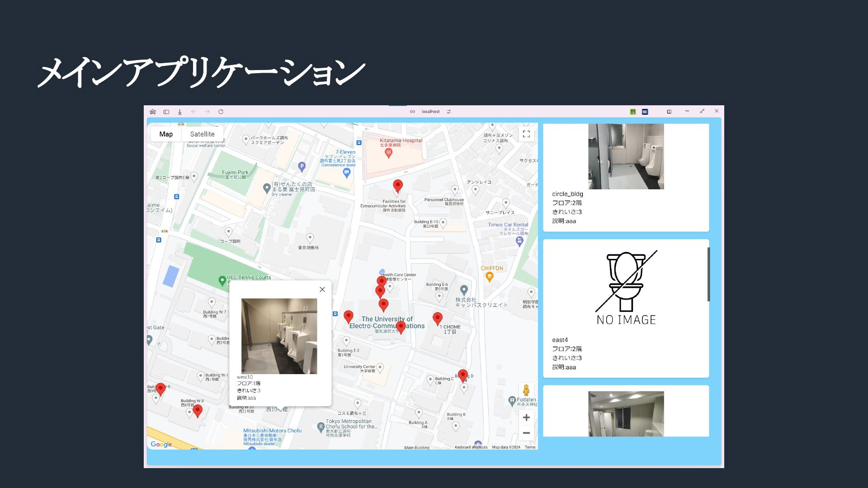This screenshot has width=868, height=488.
Task: Click the red marker near Building W-8
Action: coord(198,411)
